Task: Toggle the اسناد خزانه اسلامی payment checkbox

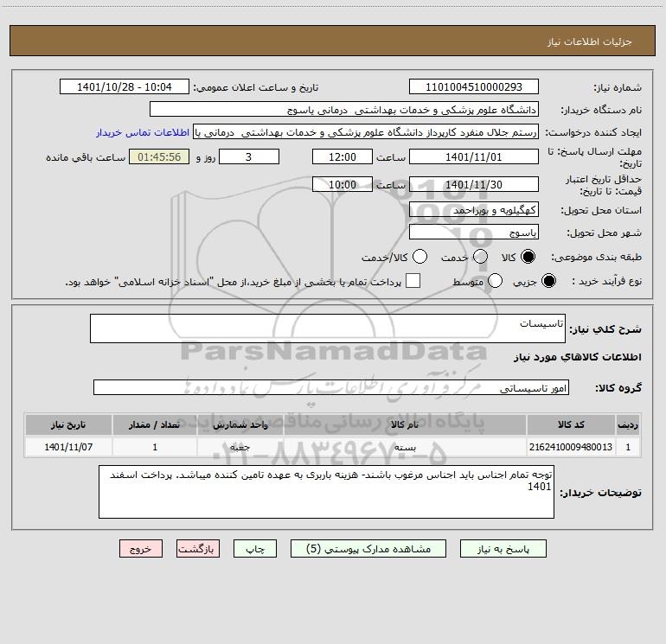Action: pos(413,281)
